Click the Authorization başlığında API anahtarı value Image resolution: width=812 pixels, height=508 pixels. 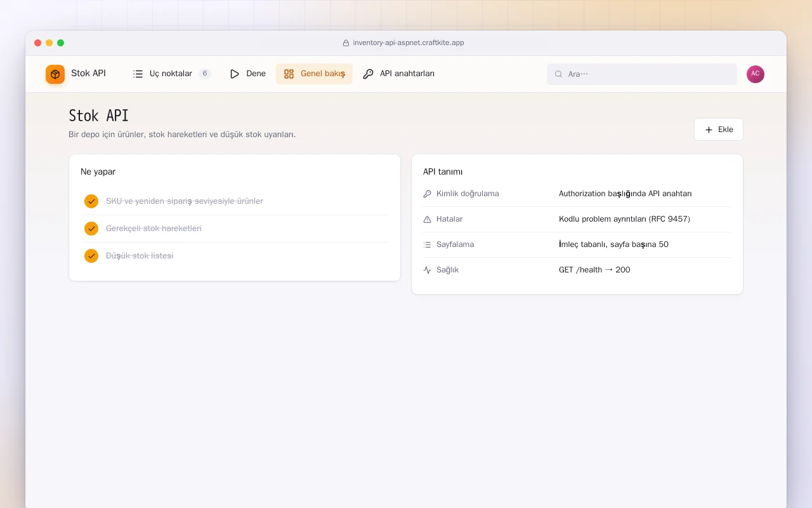coord(625,194)
